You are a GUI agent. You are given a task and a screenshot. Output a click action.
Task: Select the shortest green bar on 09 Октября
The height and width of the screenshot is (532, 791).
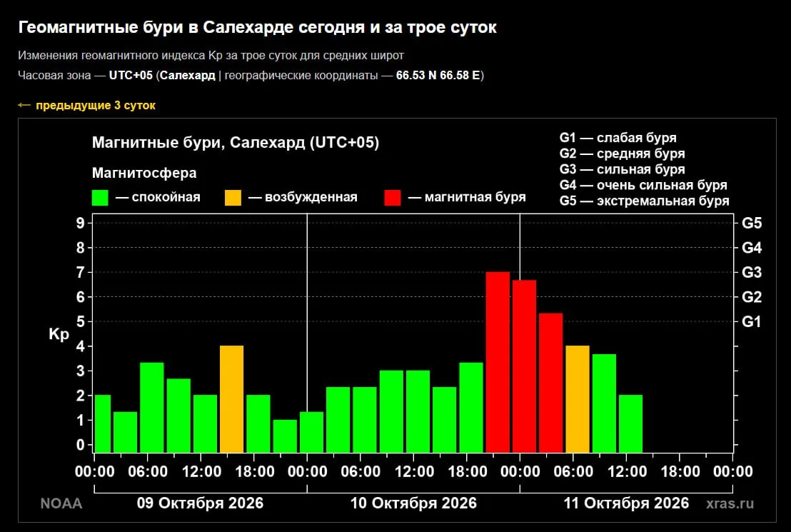tap(285, 436)
